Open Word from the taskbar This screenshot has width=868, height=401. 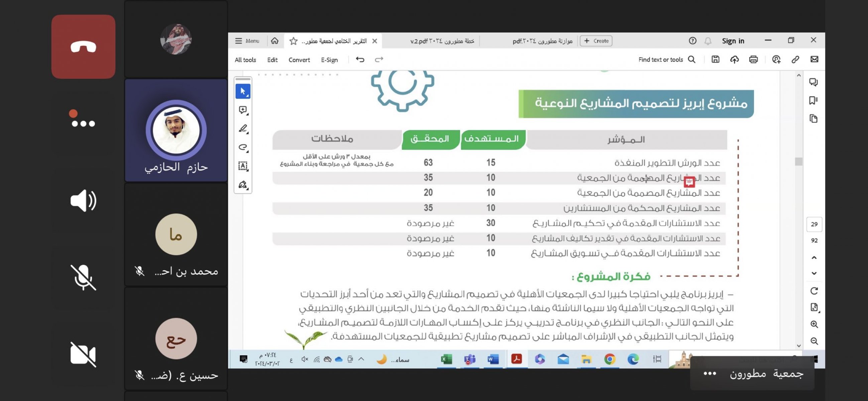click(x=493, y=359)
